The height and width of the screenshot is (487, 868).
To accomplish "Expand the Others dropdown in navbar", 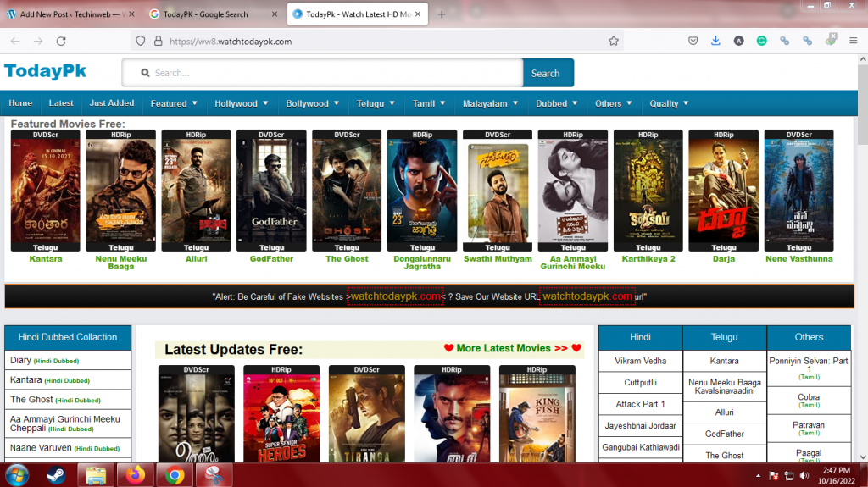I will [614, 103].
